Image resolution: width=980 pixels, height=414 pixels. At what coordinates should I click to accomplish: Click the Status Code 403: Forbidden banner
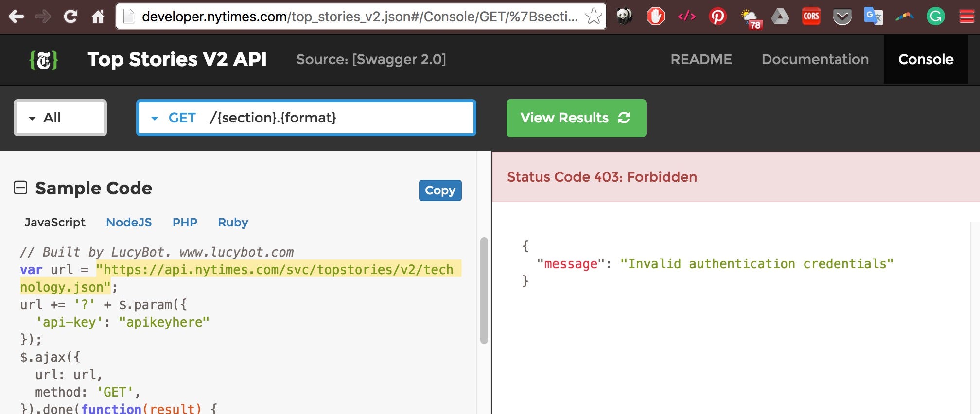736,177
